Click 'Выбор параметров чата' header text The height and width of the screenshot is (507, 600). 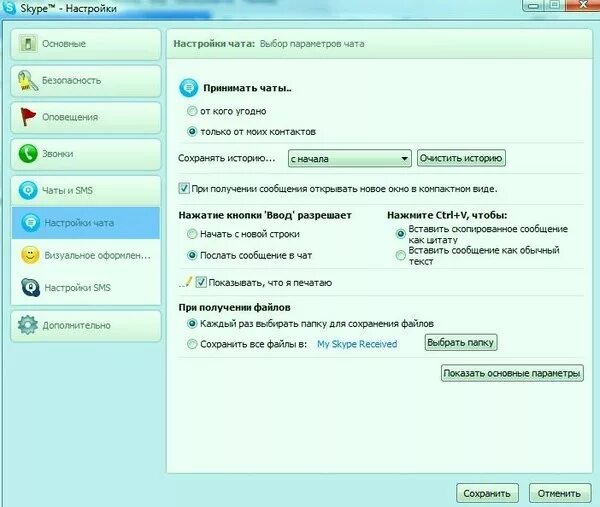[x=312, y=44]
